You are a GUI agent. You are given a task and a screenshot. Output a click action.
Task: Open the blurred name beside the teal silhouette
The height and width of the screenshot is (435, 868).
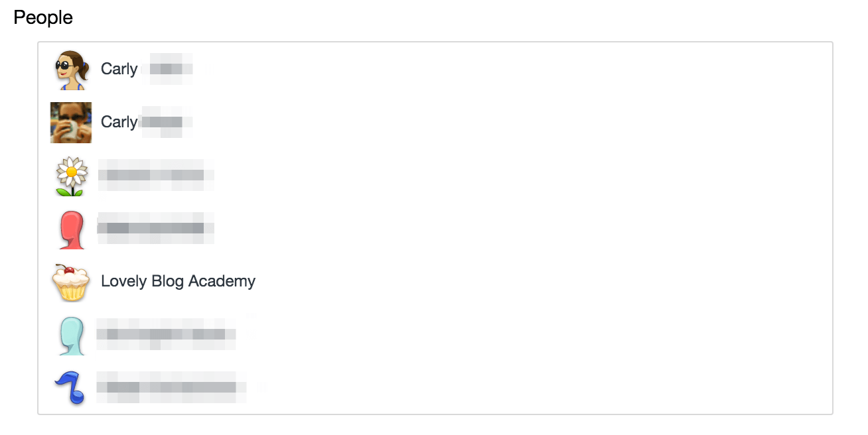coord(167,334)
